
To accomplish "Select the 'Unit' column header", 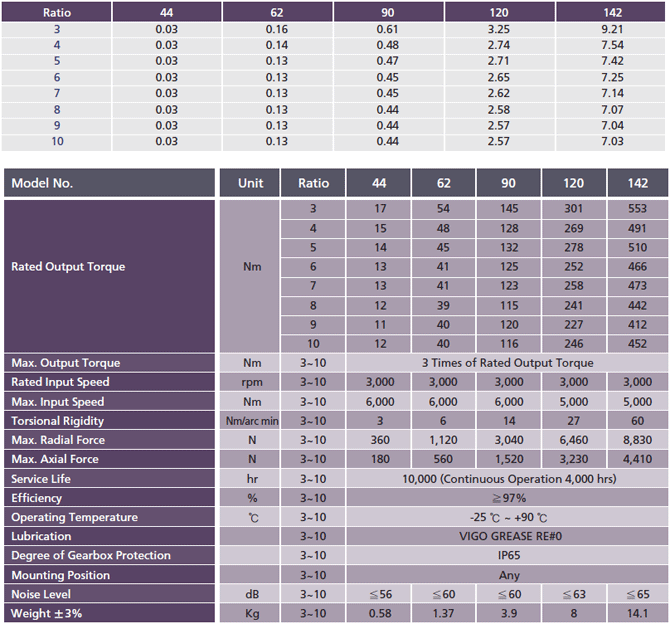I will click(250, 183).
